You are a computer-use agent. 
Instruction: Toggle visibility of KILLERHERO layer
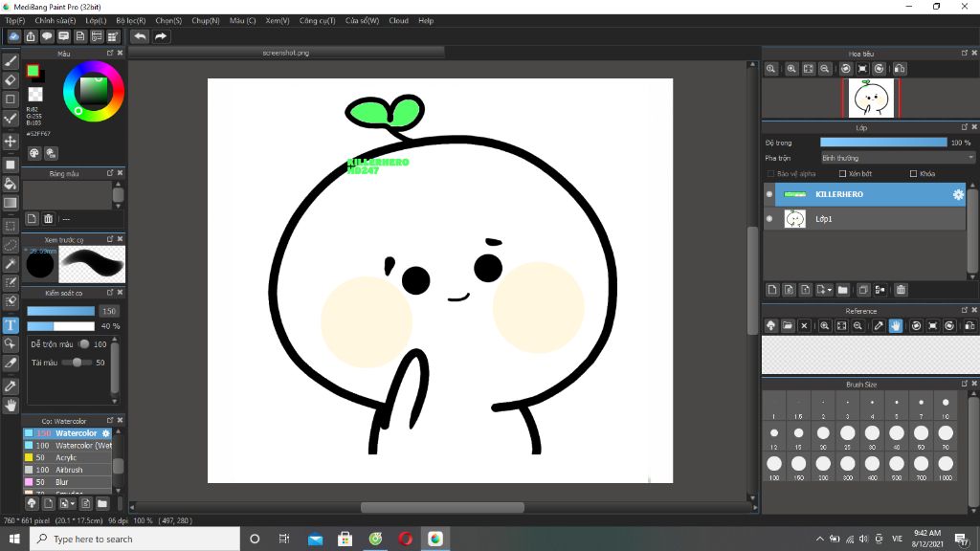click(x=769, y=194)
